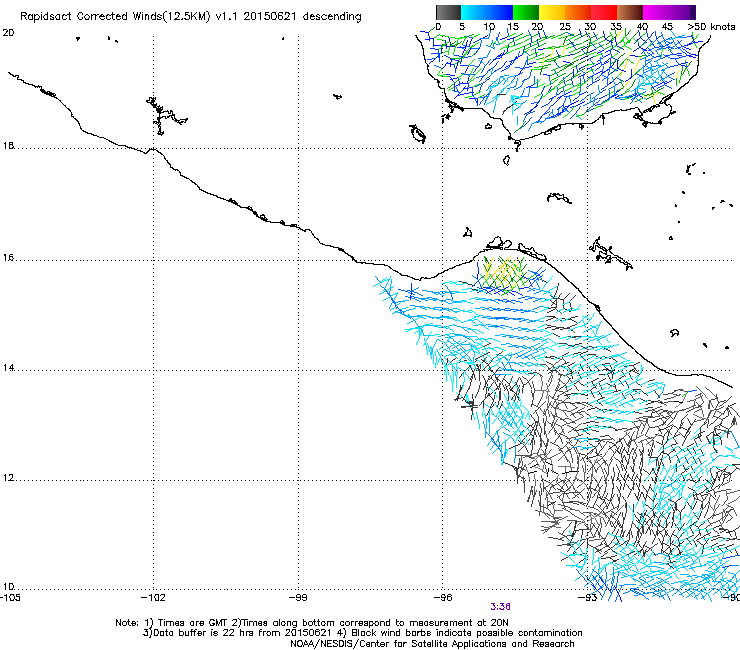Click the longitude label '-102'

(x=153, y=598)
